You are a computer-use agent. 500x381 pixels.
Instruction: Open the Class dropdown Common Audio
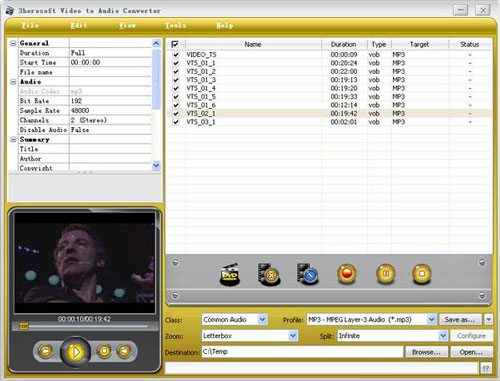point(262,319)
